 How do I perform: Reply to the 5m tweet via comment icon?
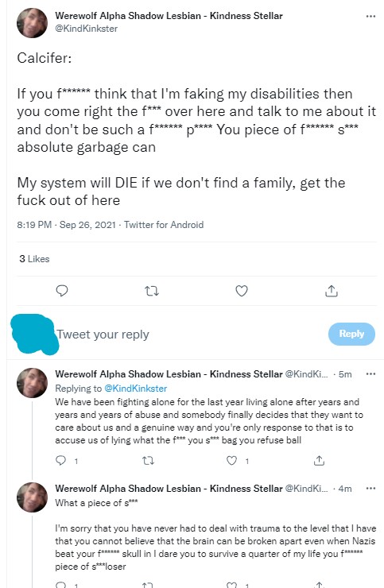[60, 461]
